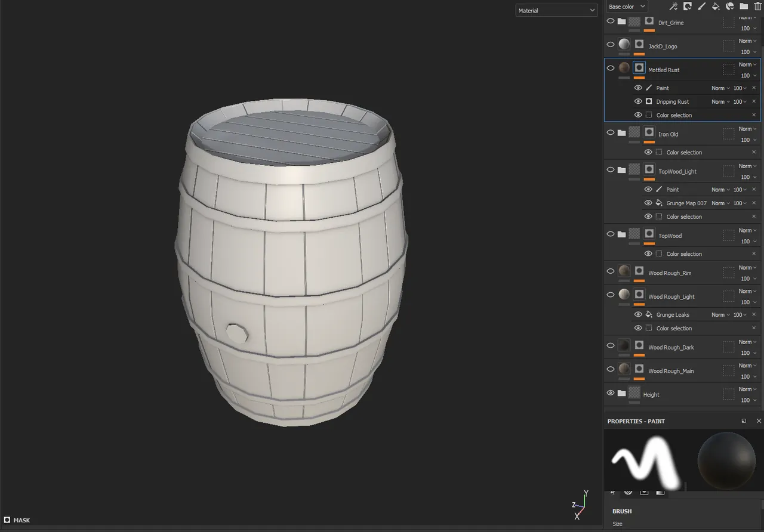Select Color selection under Wood Rough_Light
Screen dimensions: 764x532
[674, 328]
